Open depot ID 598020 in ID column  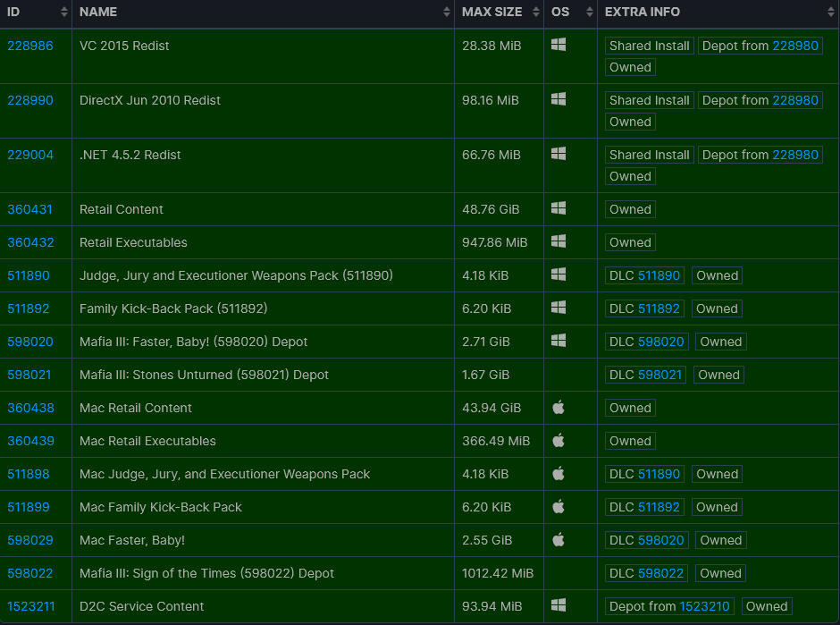point(30,342)
